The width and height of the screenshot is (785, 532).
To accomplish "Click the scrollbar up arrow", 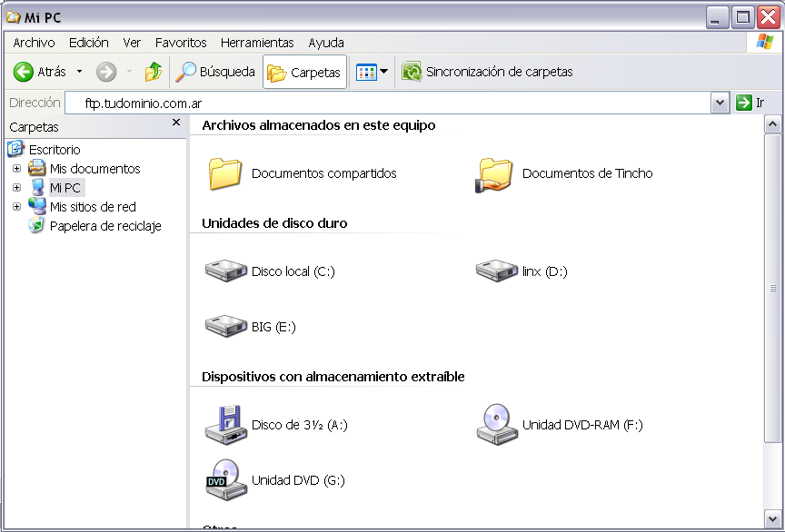I will [x=773, y=124].
